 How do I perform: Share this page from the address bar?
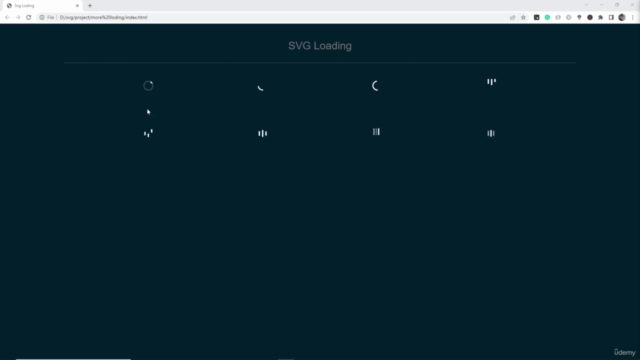click(x=512, y=18)
